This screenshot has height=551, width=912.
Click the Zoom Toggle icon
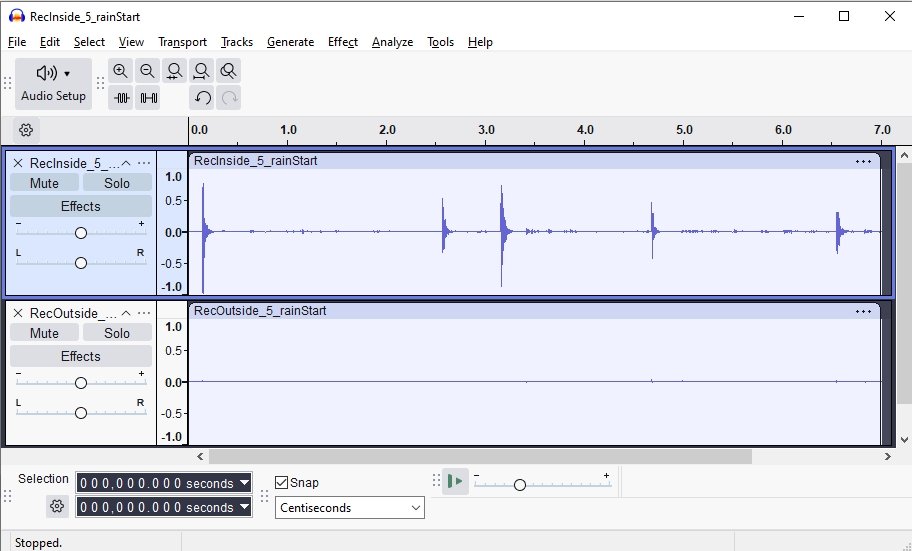point(229,71)
